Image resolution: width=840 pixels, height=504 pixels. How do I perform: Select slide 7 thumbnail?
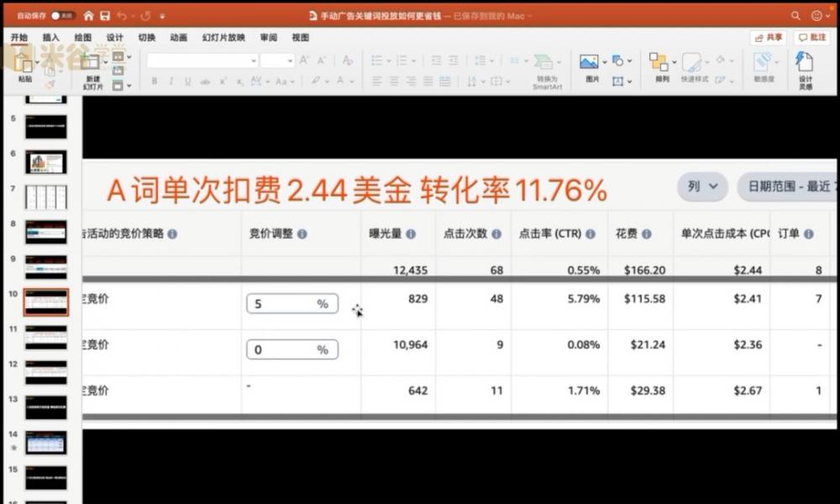click(46, 197)
